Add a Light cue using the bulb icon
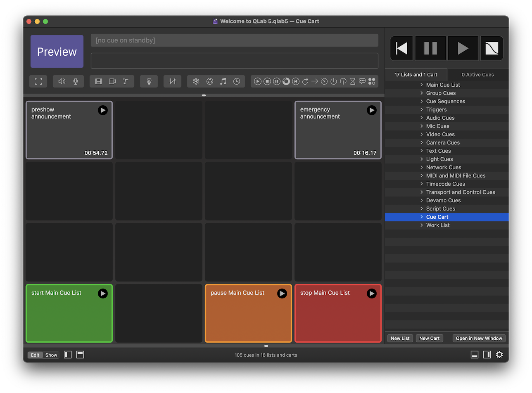532x393 pixels. click(149, 81)
